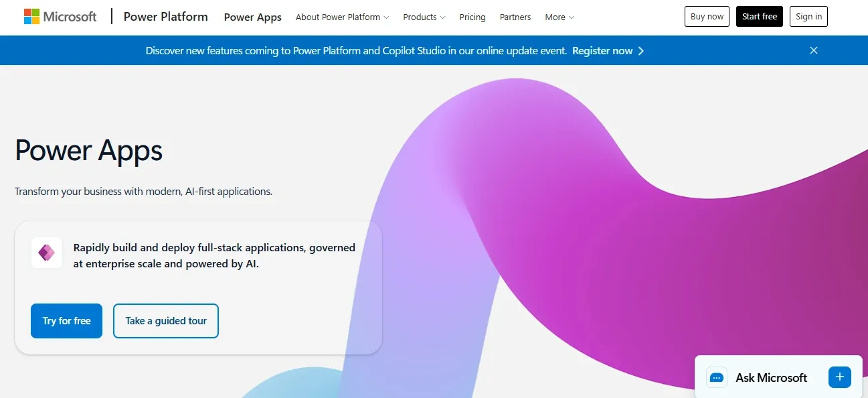Viewport: 868px width, 398px height.
Task: Click the Sign in button
Action: click(808, 17)
